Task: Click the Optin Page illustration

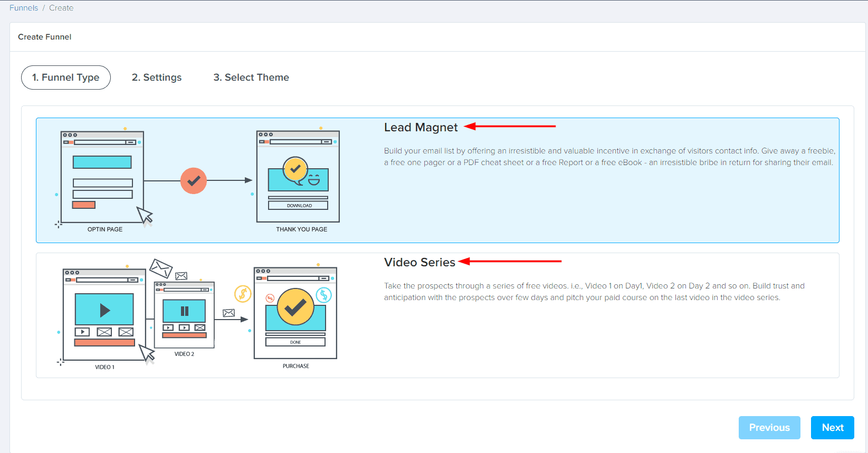Action: click(x=102, y=177)
